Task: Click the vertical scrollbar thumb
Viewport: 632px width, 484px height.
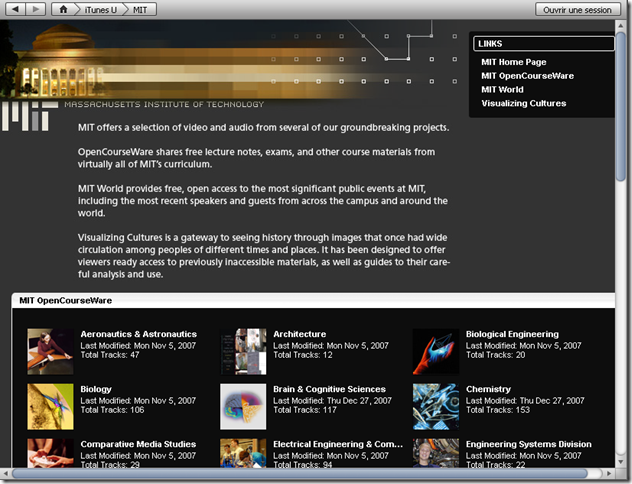Action: click(621, 106)
